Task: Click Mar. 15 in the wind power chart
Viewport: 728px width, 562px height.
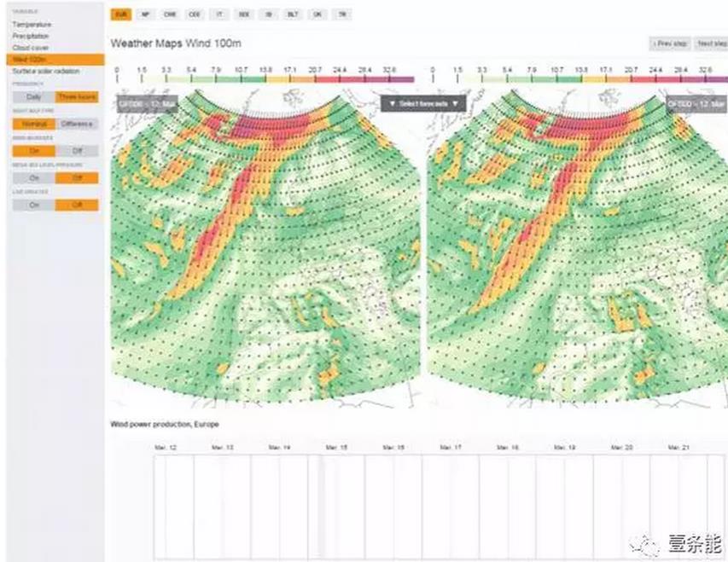Action: coord(335,447)
